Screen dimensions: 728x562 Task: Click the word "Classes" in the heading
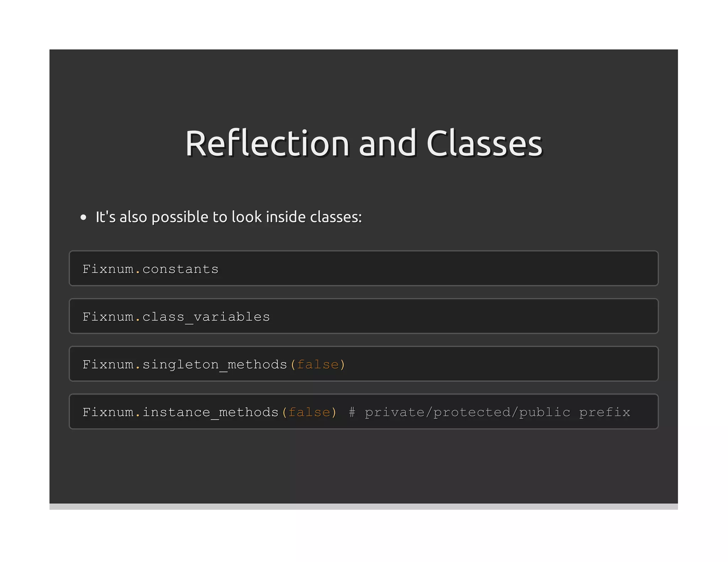click(x=484, y=143)
